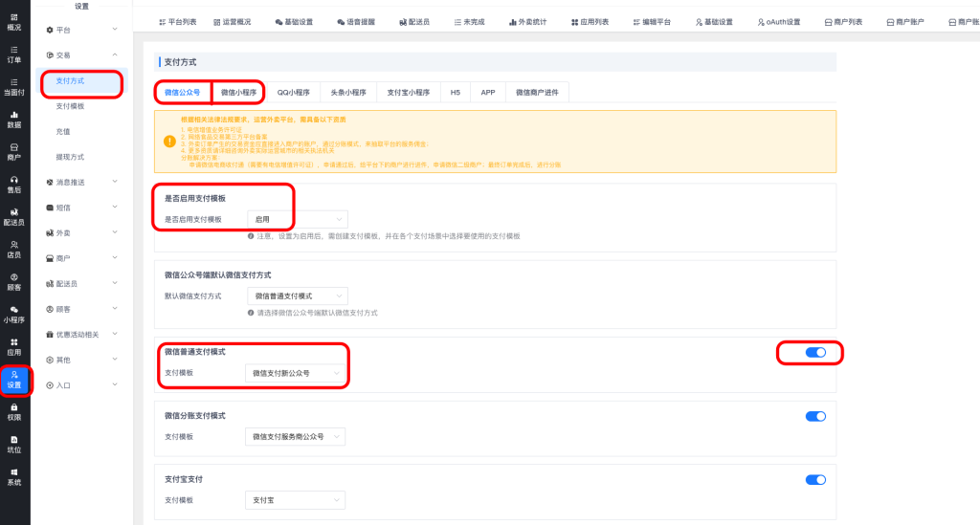Expand the 消息推送 menu group

[x=82, y=182]
